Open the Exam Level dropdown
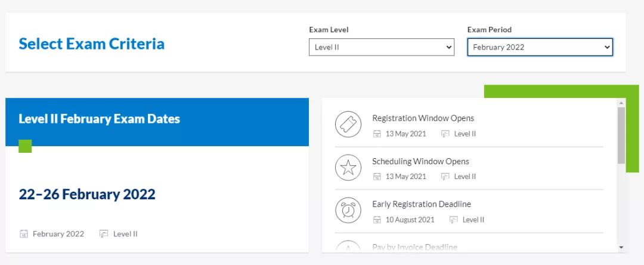Viewport: 644px width, 265px height. pyautogui.click(x=382, y=47)
